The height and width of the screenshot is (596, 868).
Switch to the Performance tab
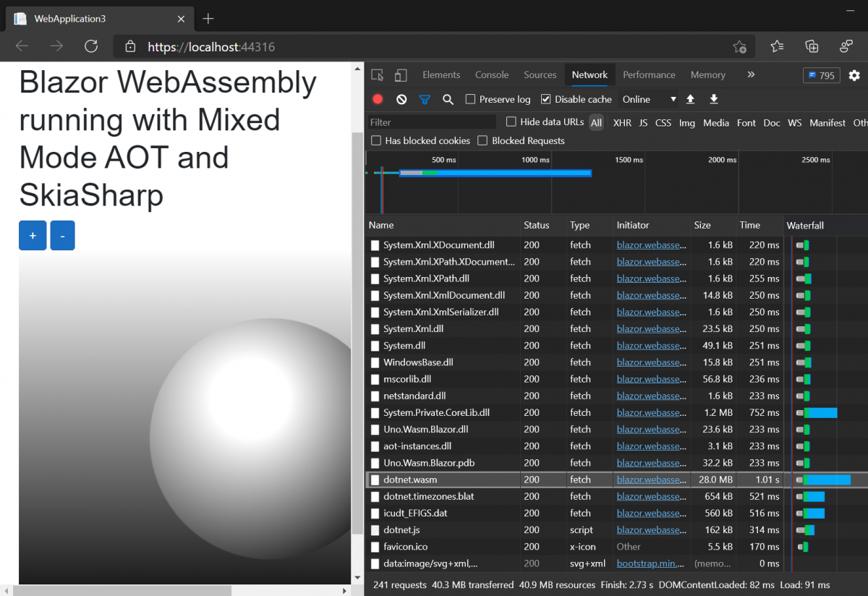[x=649, y=74]
